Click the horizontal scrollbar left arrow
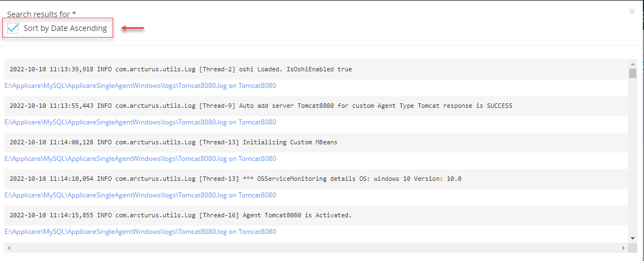This screenshot has height=261, width=644. pyautogui.click(x=8, y=247)
